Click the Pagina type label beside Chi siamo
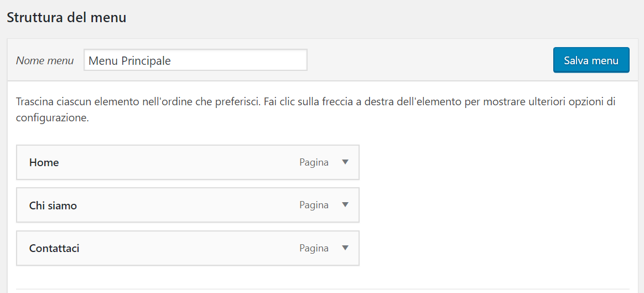644x293 pixels. pos(314,205)
